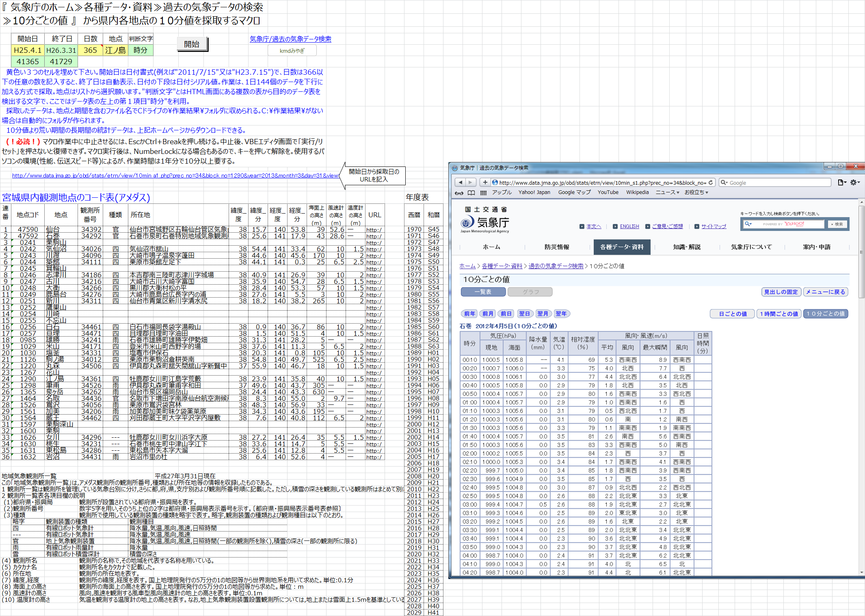The height and width of the screenshot is (616, 865).
Task: Open the 各種データ・資料 navigation tab
Action: pos(622,247)
